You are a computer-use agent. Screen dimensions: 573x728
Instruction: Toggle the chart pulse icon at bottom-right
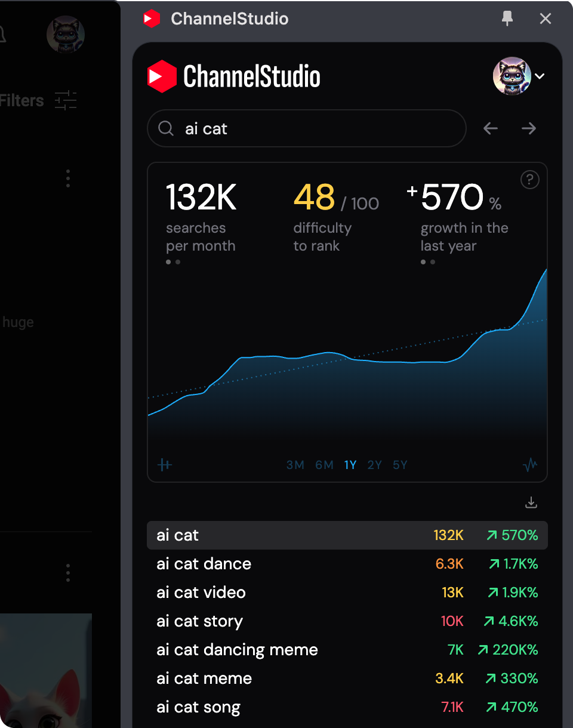530,465
